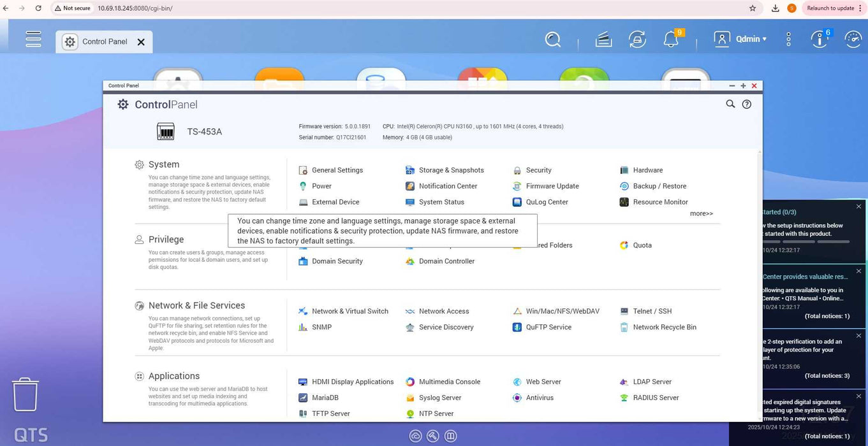Open the Hardware settings
This screenshot has height=446, width=868.
[x=642, y=170]
